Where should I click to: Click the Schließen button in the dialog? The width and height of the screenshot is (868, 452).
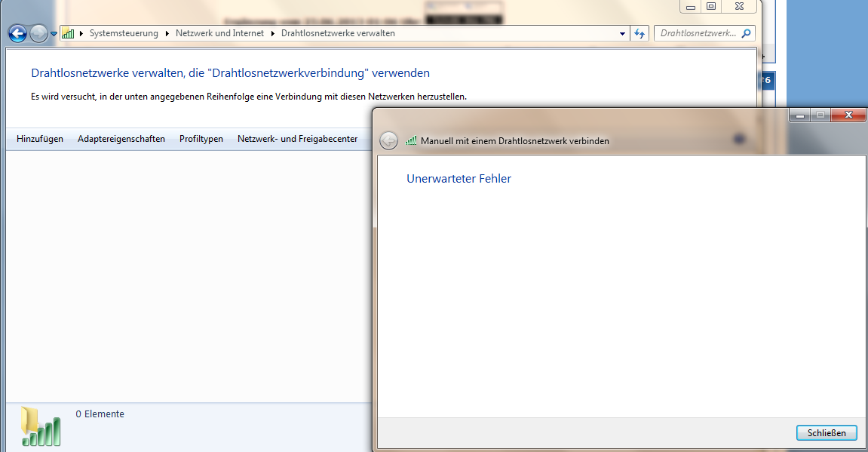coord(827,432)
